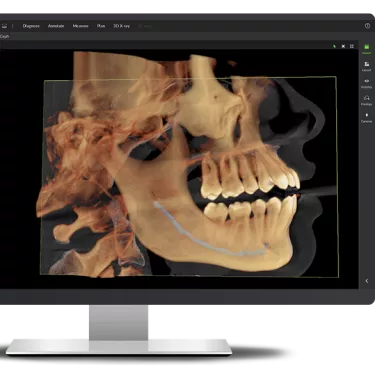This screenshot has height=365, width=375.
Task: Open the Camera panel icon
Action: (x=366, y=118)
